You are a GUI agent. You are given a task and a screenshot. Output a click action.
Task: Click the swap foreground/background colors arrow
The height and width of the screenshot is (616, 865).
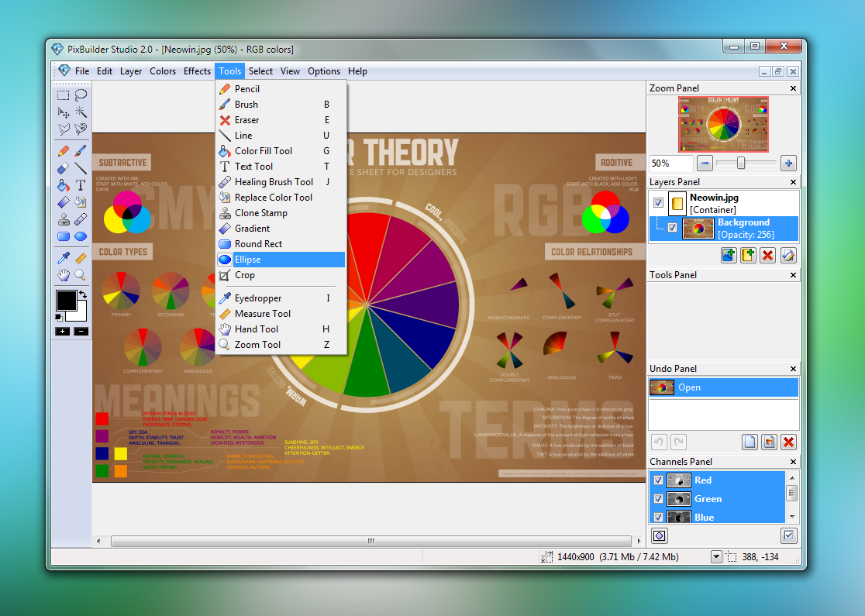coord(82,294)
